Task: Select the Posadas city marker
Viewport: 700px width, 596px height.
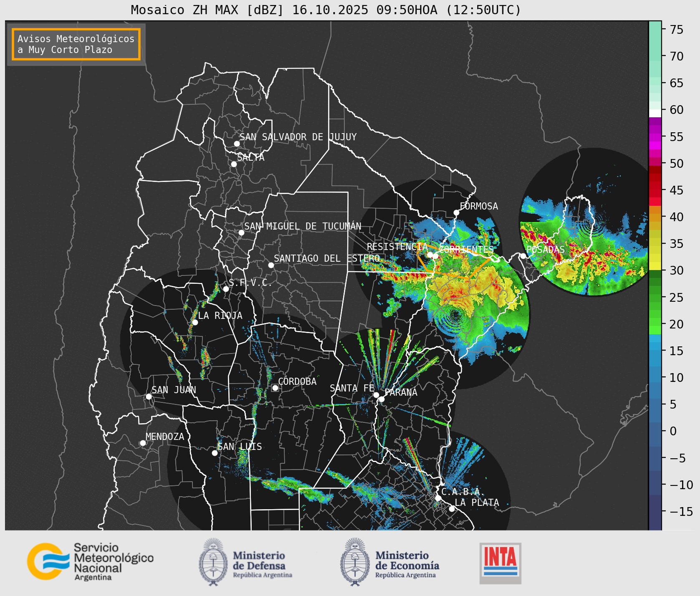Action: (523, 256)
